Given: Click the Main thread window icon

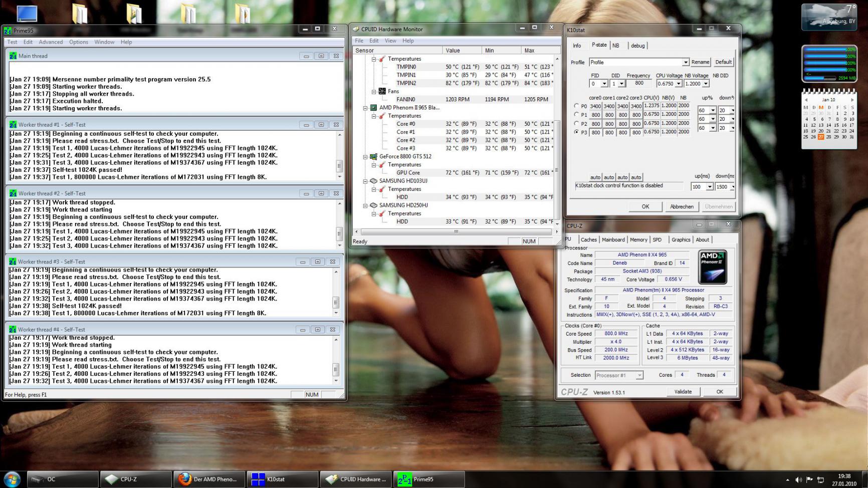Looking at the screenshot, I should (13, 56).
